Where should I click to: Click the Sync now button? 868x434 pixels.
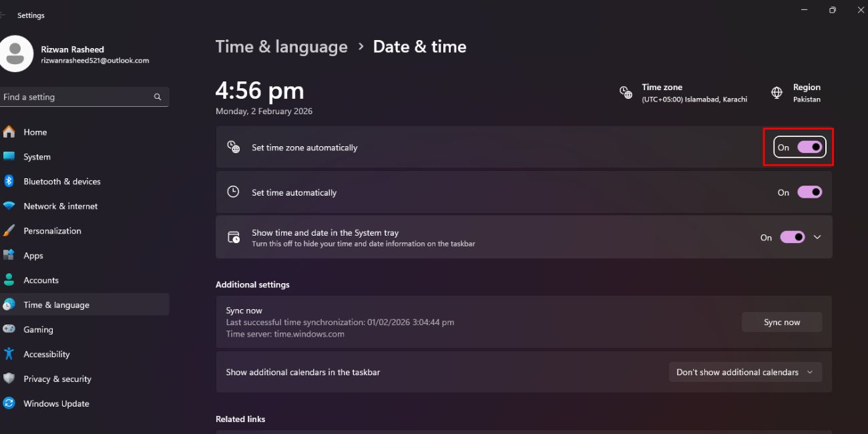click(x=781, y=322)
